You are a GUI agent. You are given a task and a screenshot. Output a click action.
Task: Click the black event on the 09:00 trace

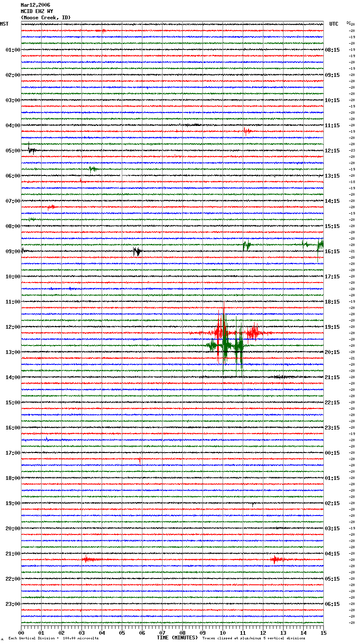click(x=137, y=251)
